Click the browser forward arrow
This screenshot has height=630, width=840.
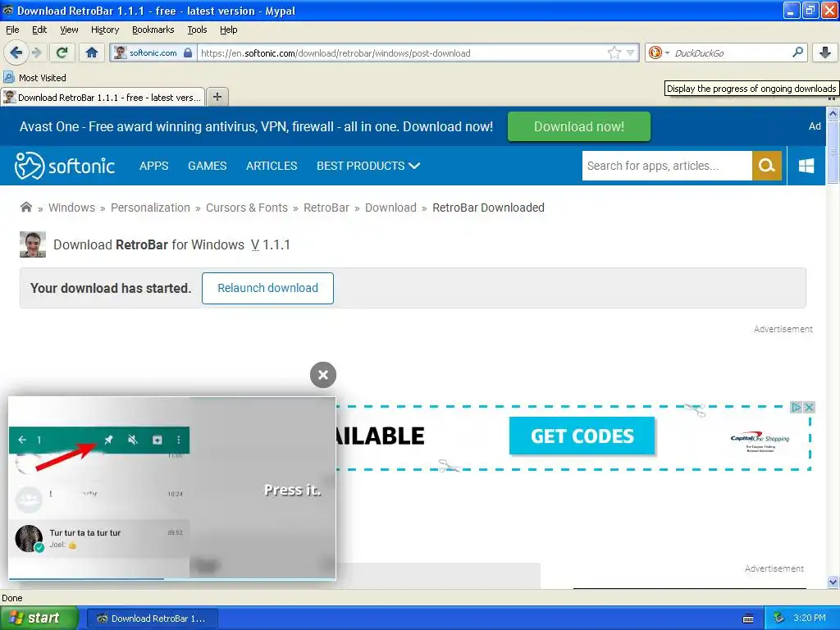[36, 52]
